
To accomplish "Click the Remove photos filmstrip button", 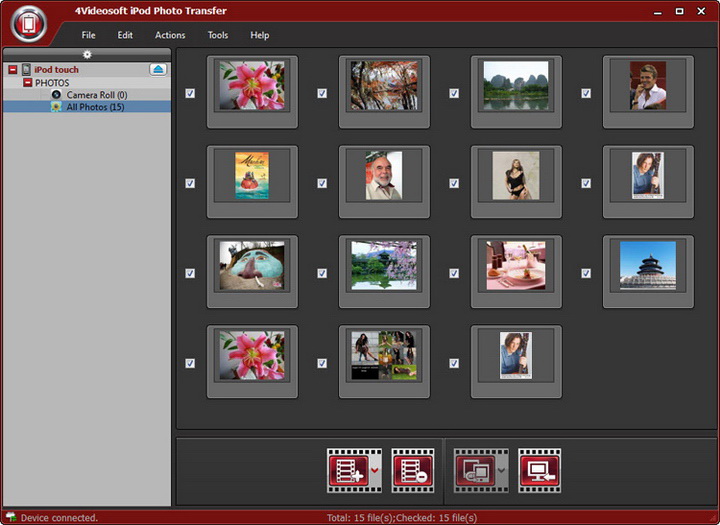I will [x=413, y=471].
